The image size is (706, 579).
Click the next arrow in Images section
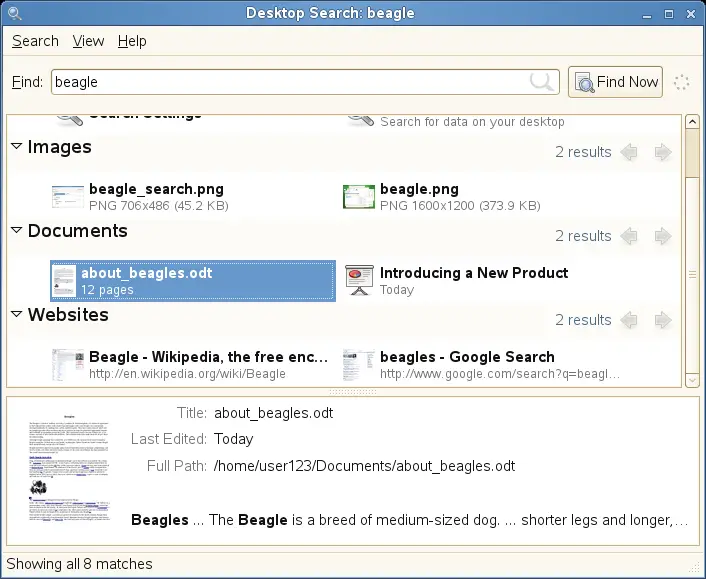pyautogui.click(x=662, y=152)
